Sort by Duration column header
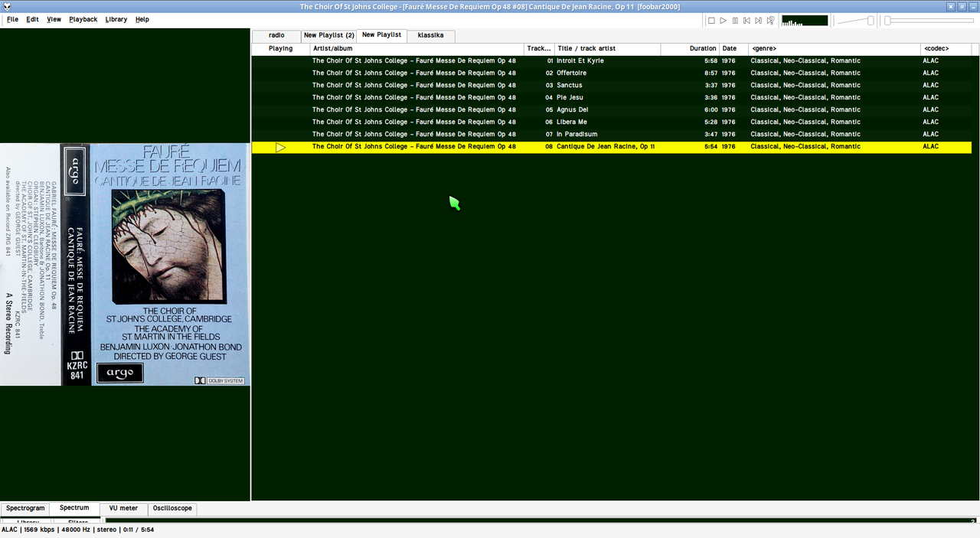Screen dimensions: 980x538 (690, 48)
